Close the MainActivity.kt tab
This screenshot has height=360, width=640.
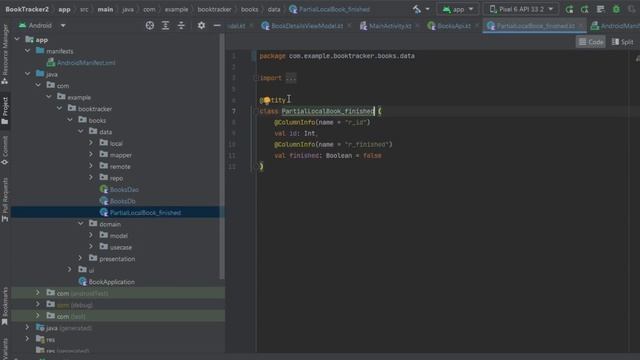coord(417,26)
